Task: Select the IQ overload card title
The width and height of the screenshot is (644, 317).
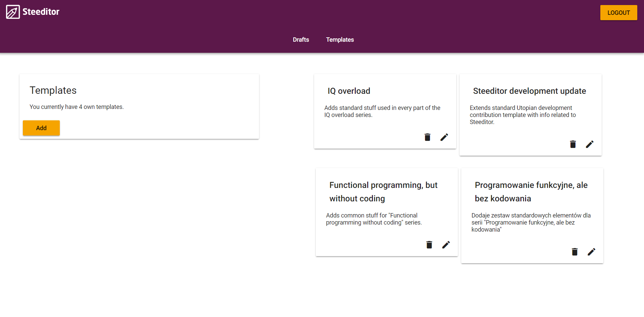Action: pos(349,91)
